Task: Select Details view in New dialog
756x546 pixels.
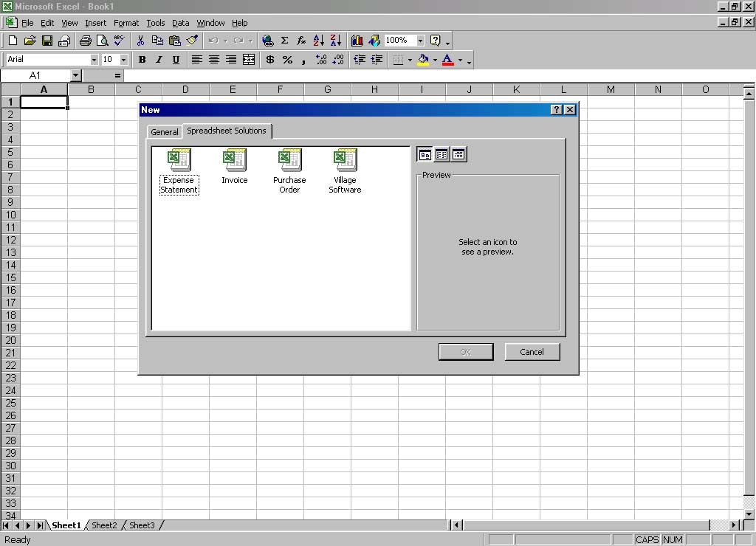Action: (x=458, y=155)
